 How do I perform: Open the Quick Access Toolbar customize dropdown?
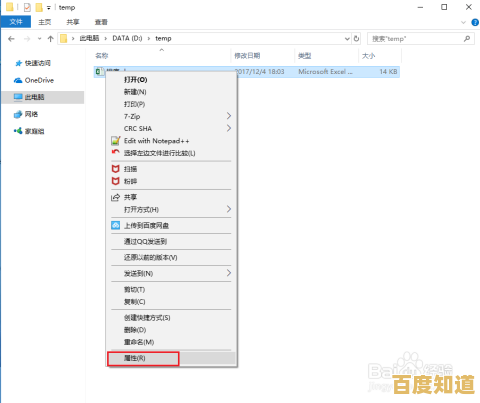point(49,7)
